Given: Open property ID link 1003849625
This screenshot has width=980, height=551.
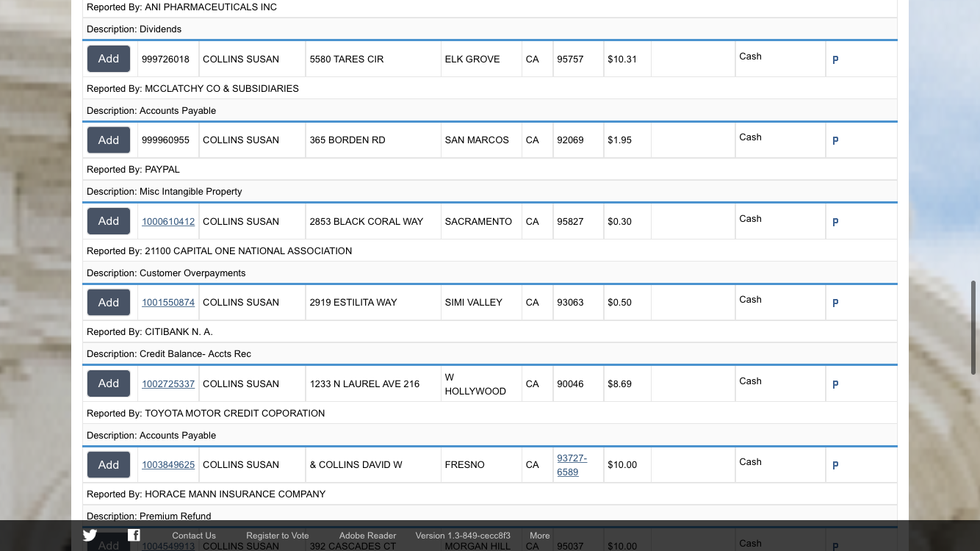Looking at the screenshot, I should (168, 464).
